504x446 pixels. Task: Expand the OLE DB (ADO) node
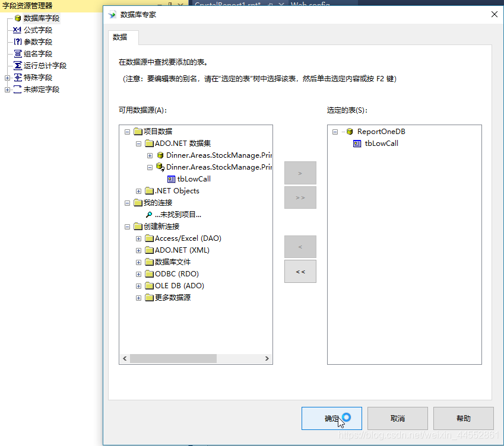138,286
